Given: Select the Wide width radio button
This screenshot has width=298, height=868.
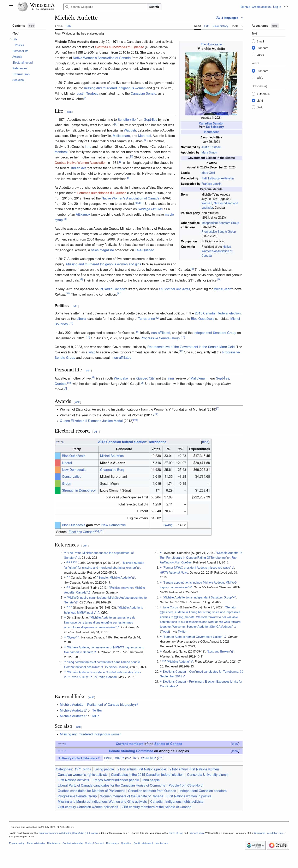Looking at the screenshot, I should pyautogui.click(x=253, y=77).
